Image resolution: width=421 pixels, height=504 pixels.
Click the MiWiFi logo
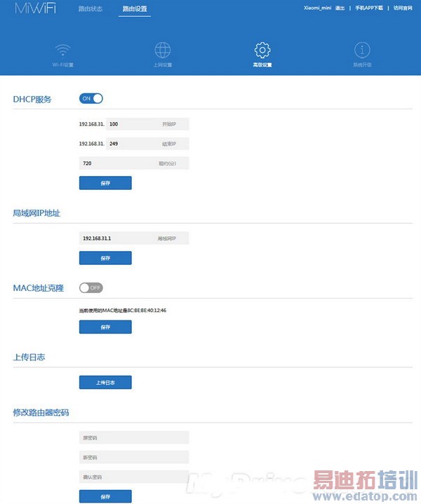[x=35, y=8]
